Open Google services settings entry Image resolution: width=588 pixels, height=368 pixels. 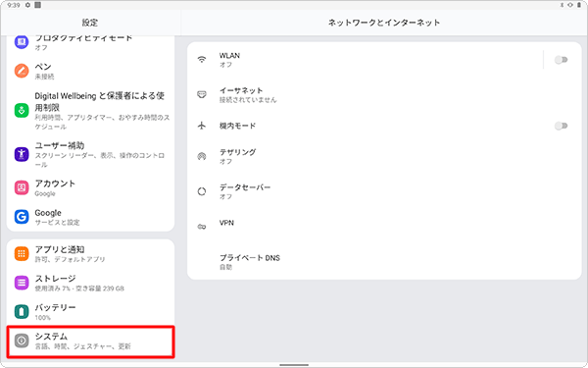tap(90, 217)
